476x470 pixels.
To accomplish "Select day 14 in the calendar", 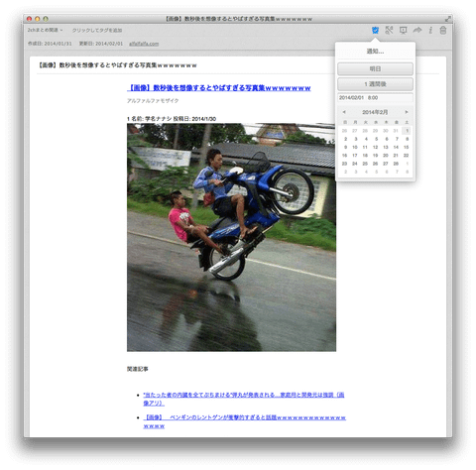I will [396, 147].
